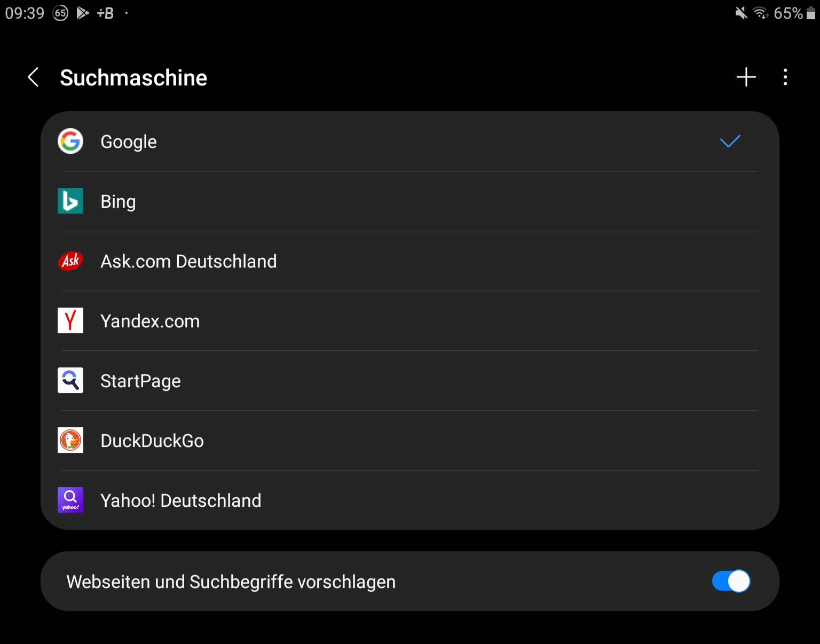Click the red Ask logo icon
This screenshot has width=820, height=644.
click(x=70, y=261)
